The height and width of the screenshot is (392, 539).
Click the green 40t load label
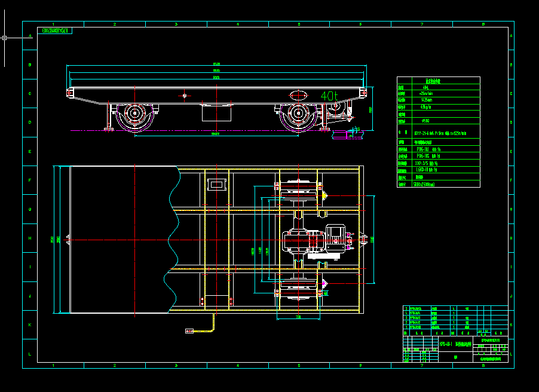[x=329, y=96]
